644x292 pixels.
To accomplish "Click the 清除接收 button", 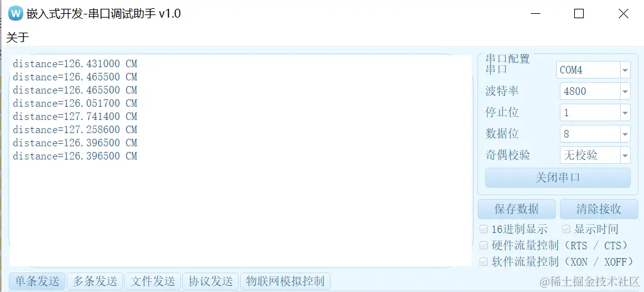I will pos(598,209).
